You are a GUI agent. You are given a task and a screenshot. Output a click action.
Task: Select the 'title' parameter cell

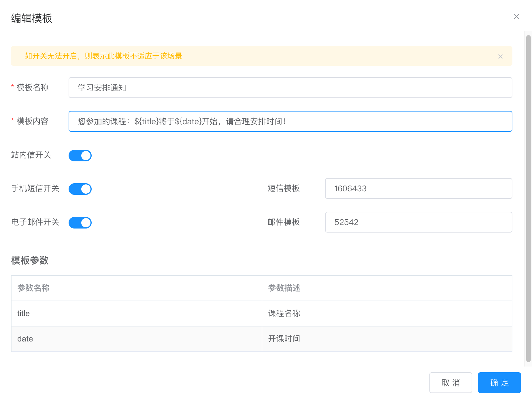coord(136,314)
